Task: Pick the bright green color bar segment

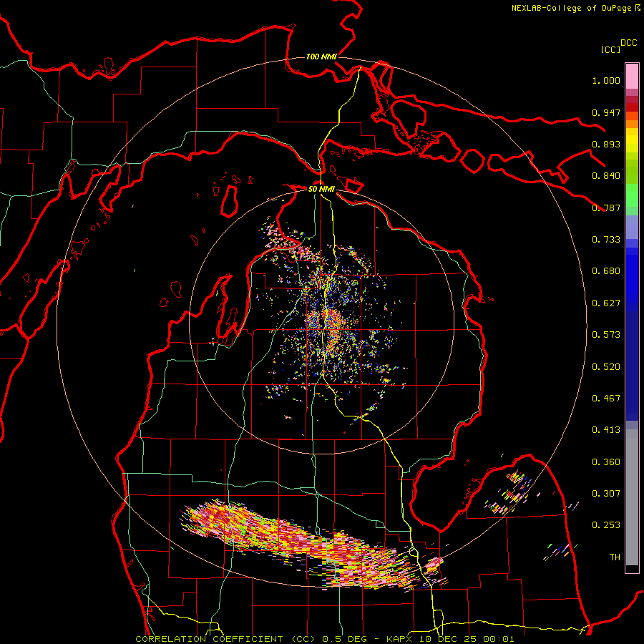Action: 632,195
